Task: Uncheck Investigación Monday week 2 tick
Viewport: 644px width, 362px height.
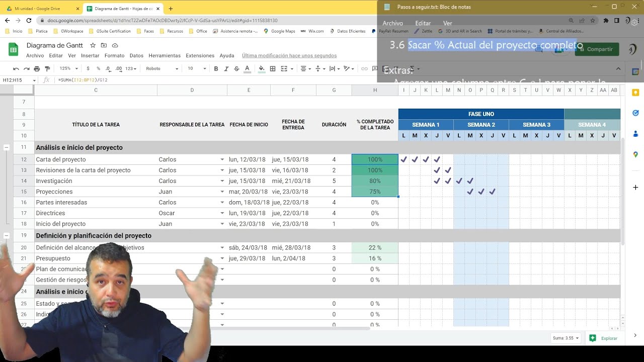Action: 459,180
